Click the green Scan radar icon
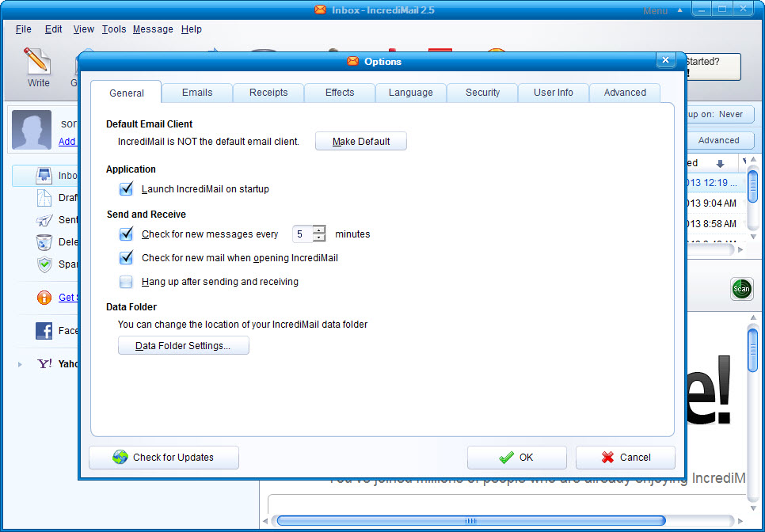 741,289
